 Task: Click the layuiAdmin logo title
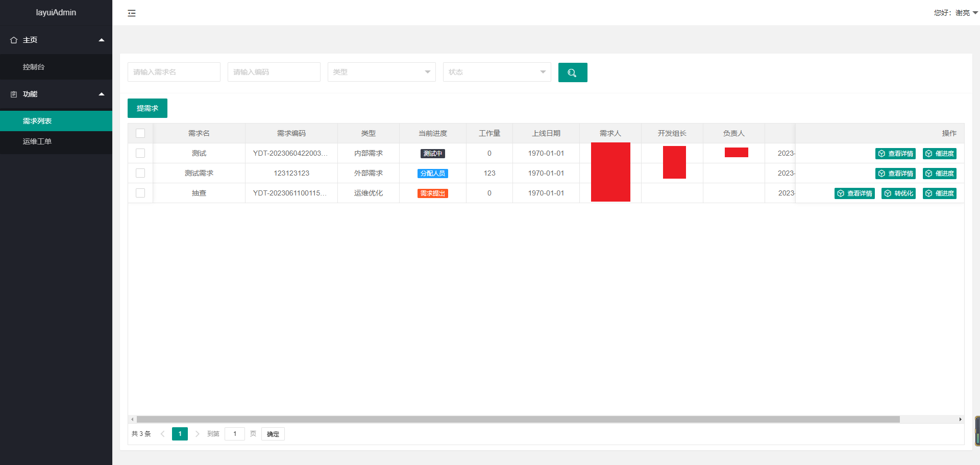pos(56,12)
